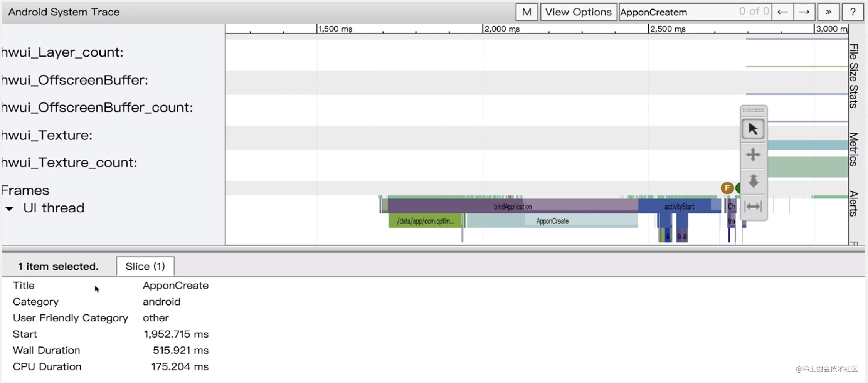This screenshot has height=383, width=868.
Task: Click the 2,000 ms ruler marker
Action: (x=501, y=29)
